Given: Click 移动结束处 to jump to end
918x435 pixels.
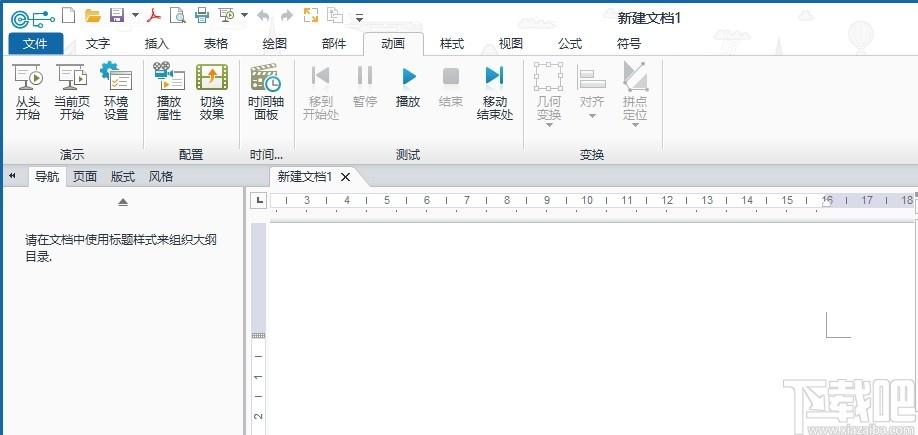Looking at the screenshot, I should click(x=495, y=91).
